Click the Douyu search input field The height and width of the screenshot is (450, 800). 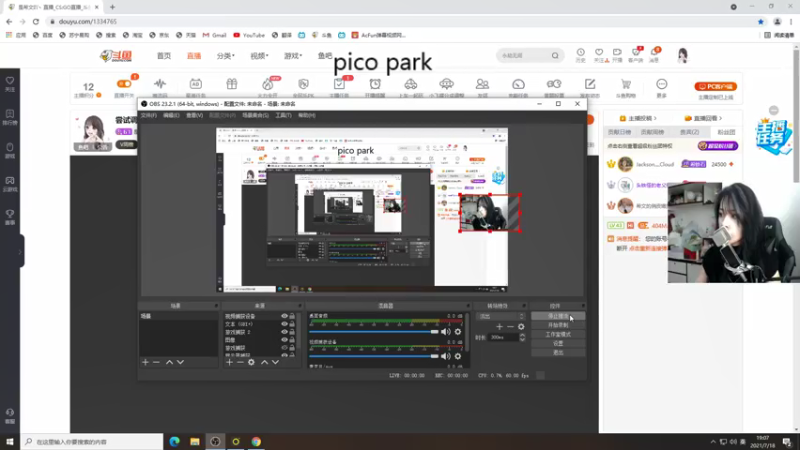pos(524,56)
